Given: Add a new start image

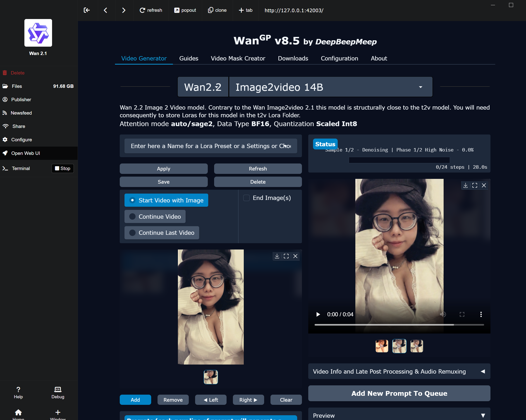Looking at the screenshot, I should coord(135,400).
